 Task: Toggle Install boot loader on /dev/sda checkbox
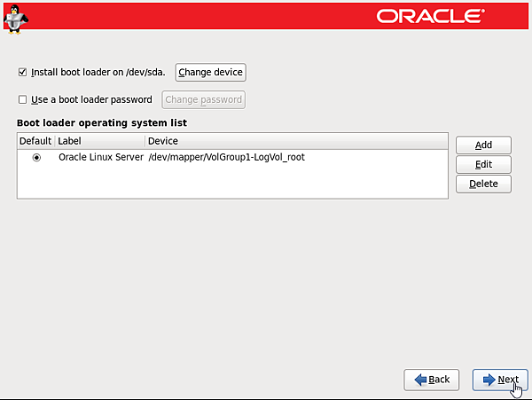coord(23,73)
